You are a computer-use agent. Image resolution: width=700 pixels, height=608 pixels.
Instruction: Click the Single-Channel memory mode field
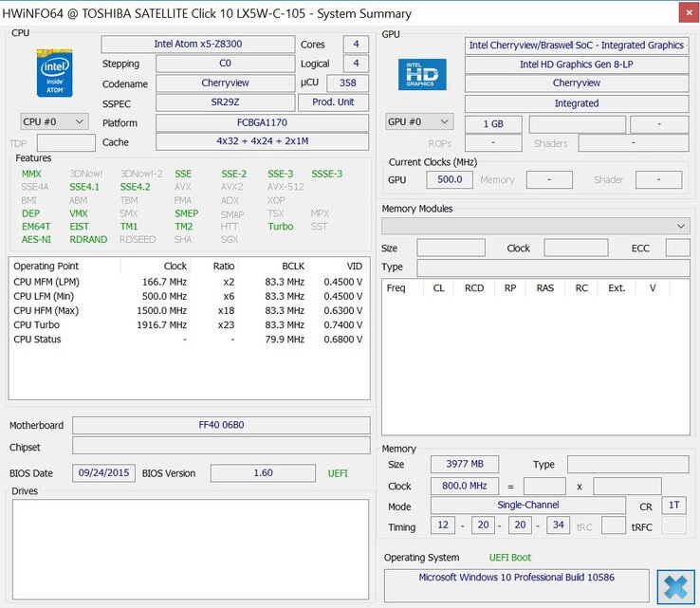527,507
